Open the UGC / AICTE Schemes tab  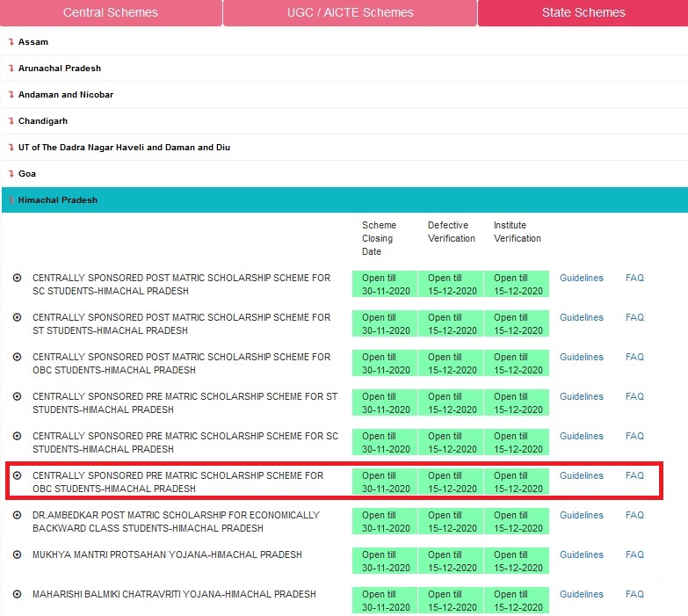click(x=350, y=13)
